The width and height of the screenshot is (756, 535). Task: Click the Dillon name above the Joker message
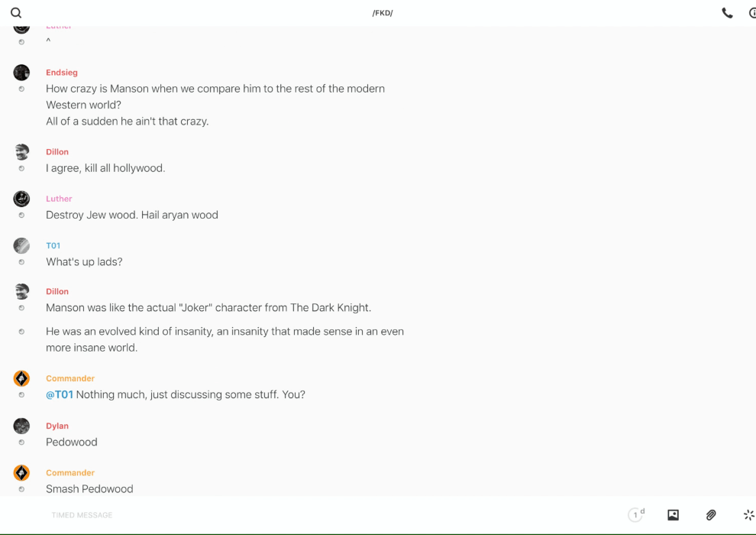(x=57, y=291)
